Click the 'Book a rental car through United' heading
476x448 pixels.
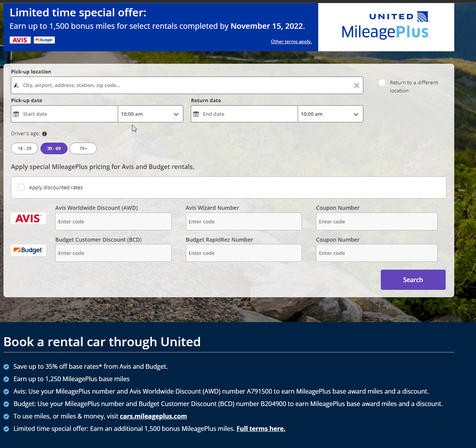tap(102, 342)
